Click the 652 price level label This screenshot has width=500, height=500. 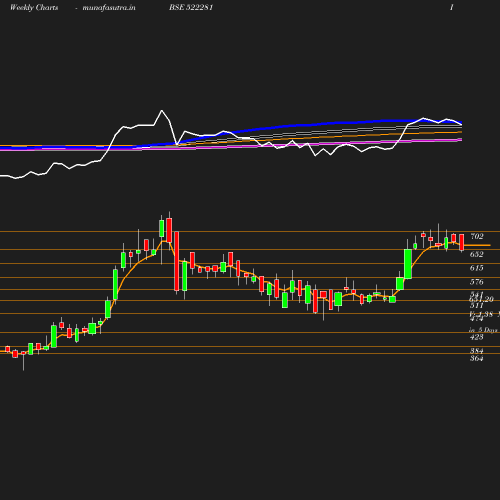pos(477,254)
